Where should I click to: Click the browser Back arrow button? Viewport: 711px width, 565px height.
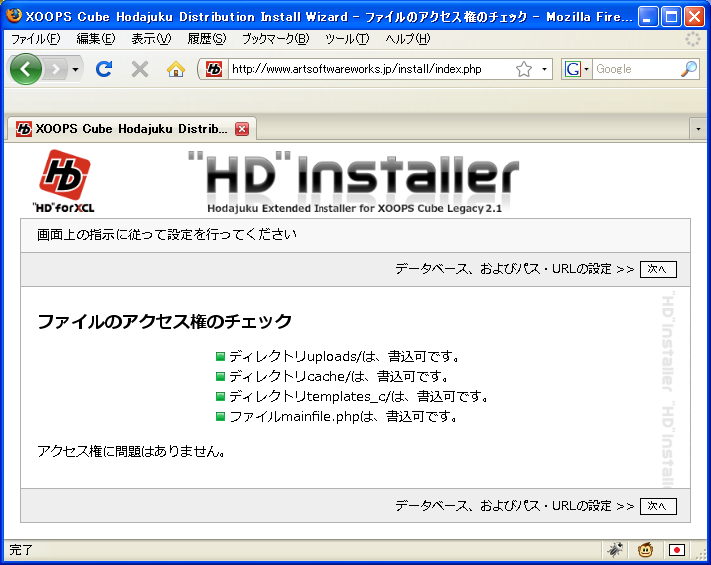coord(25,69)
